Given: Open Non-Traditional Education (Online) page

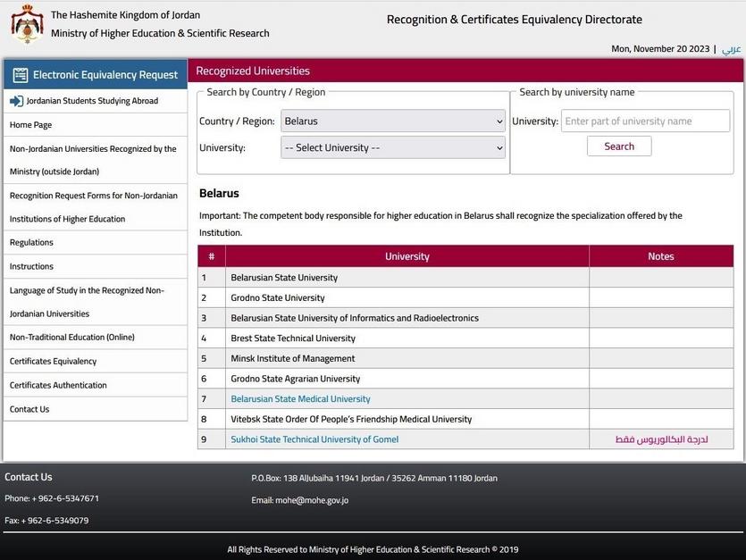Looking at the screenshot, I should pyautogui.click(x=71, y=337).
